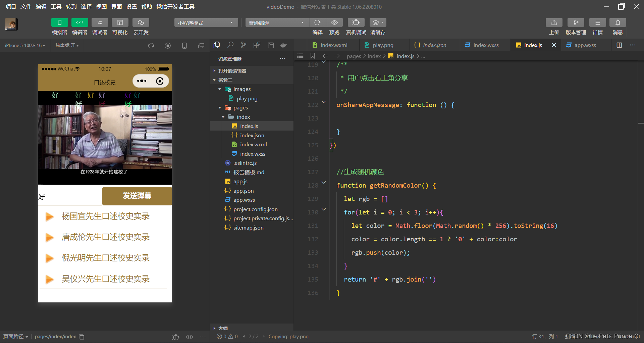Image resolution: width=644 pixels, height=343 pixels.
Task: Click the simulator stop/record icon
Action: pyautogui.click(x=168, y=45)
